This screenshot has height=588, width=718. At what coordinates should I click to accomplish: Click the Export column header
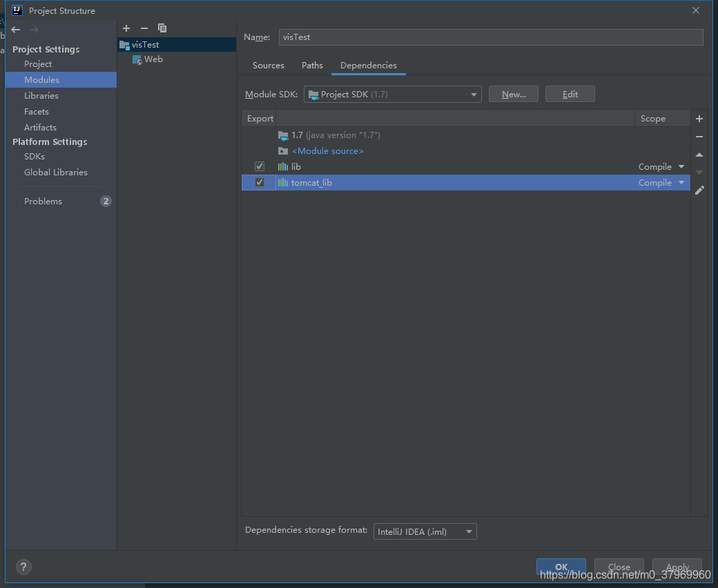259,119
